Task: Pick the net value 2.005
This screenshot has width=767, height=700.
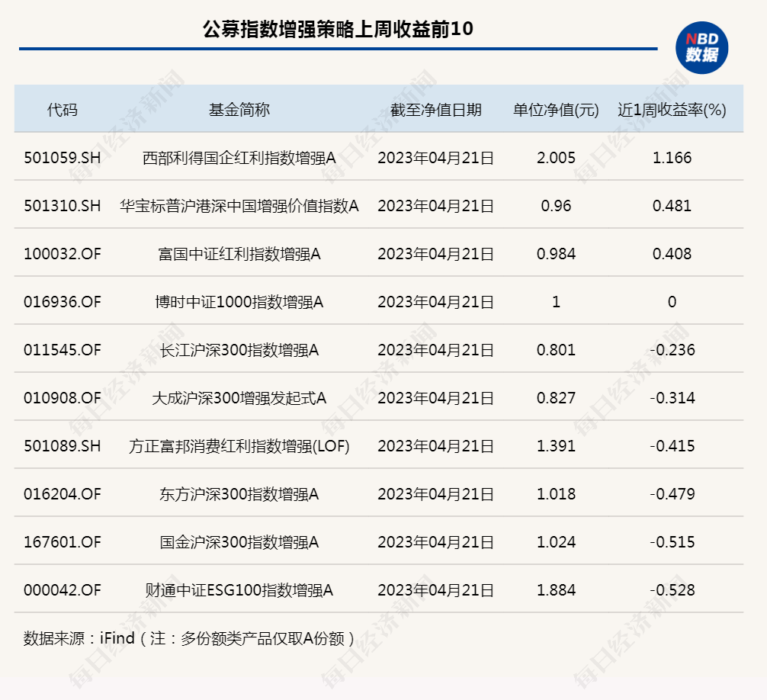Action: (x=556, y=158)
